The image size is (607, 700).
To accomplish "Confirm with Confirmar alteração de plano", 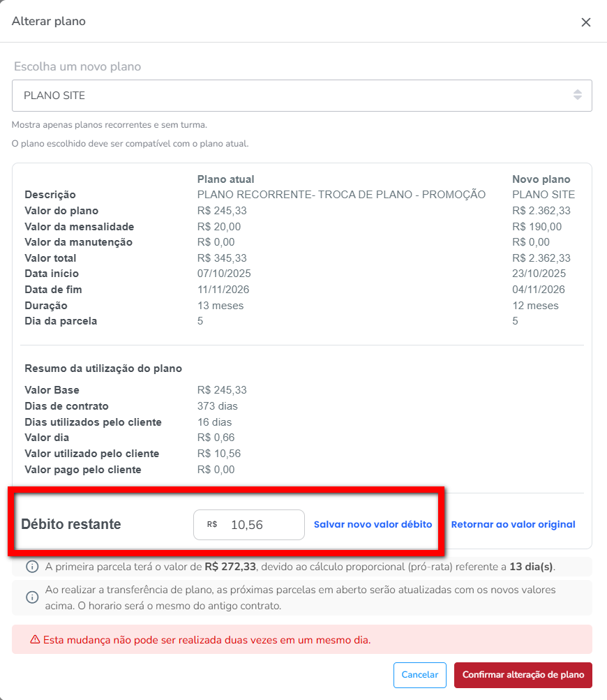I will click(523, 675).
